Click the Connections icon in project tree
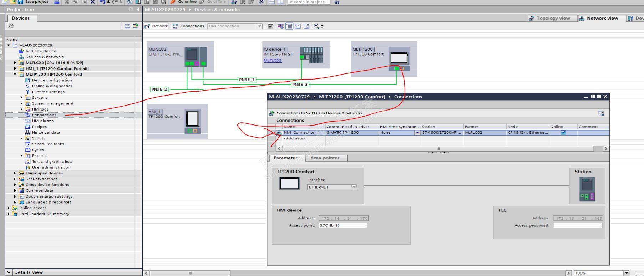Screen dimensions: 644x276 27,115
